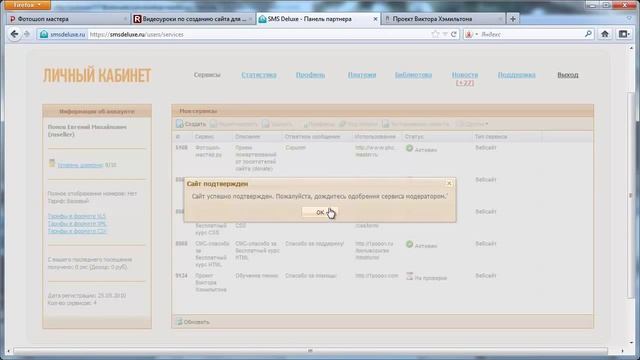Bookmark this page with the star icon

(x=435, y=34)
